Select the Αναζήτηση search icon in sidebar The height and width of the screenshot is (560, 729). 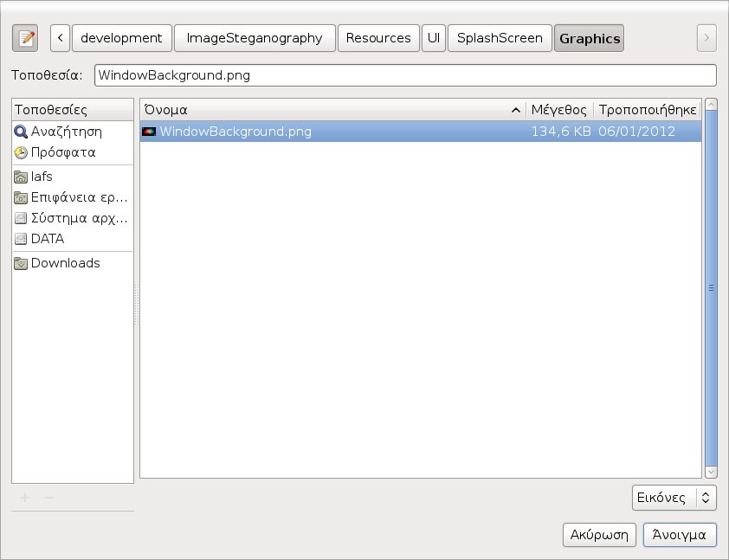(21, 132)
